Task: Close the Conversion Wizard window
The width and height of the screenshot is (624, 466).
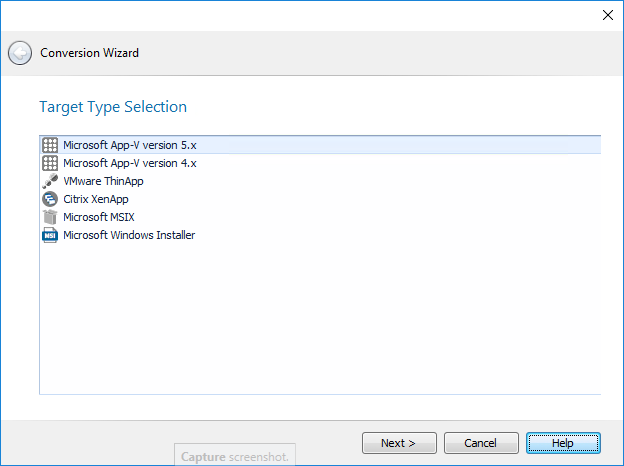Action: click(x=607, y=14)
